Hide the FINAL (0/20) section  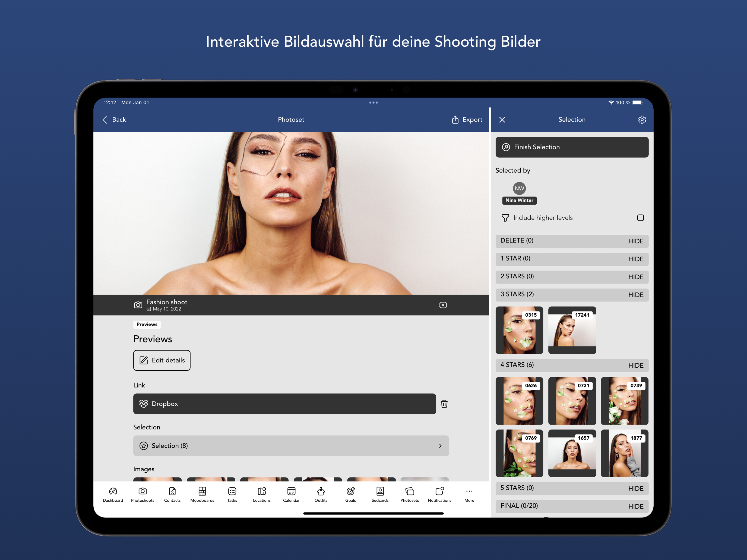[x=635, y=506]
